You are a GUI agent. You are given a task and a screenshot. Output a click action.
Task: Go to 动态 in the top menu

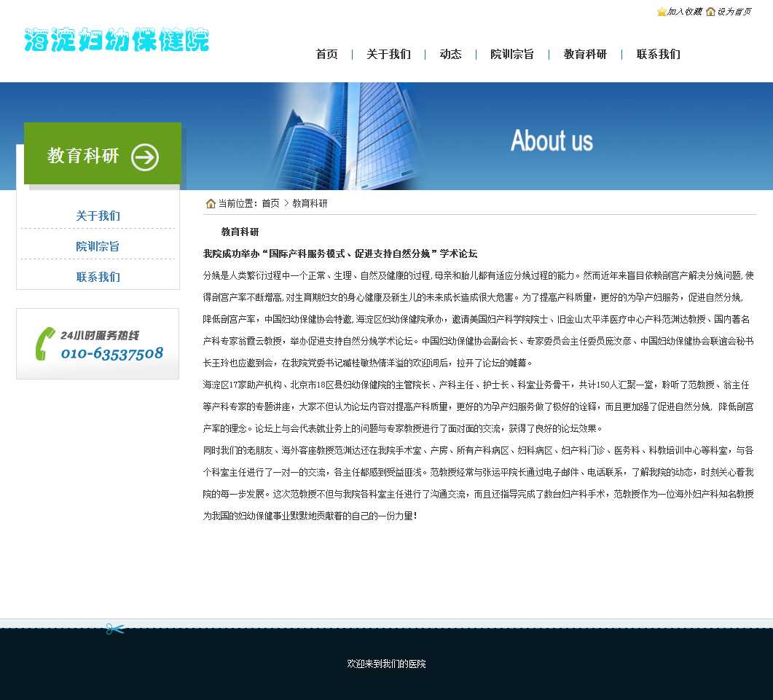click(x=450, y=55)
